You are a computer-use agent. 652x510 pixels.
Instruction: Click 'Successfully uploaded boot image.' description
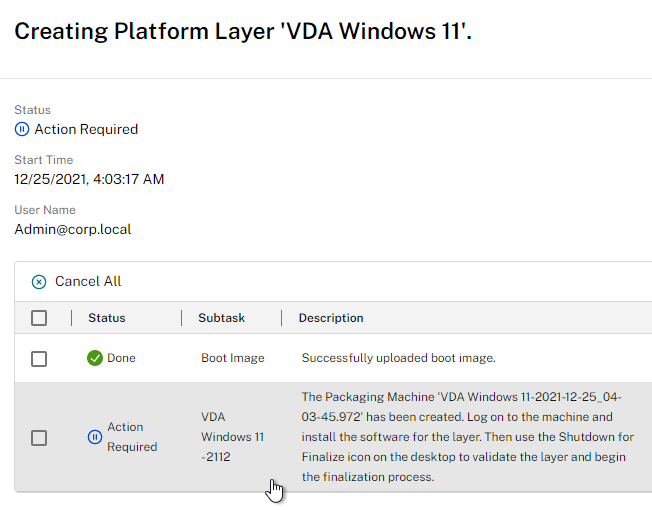[399, 358]
